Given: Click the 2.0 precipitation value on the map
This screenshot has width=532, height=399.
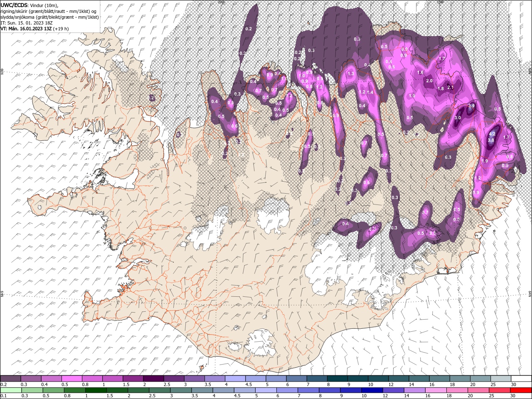Looking at the screenshot, I should click(x=429, y=81).
